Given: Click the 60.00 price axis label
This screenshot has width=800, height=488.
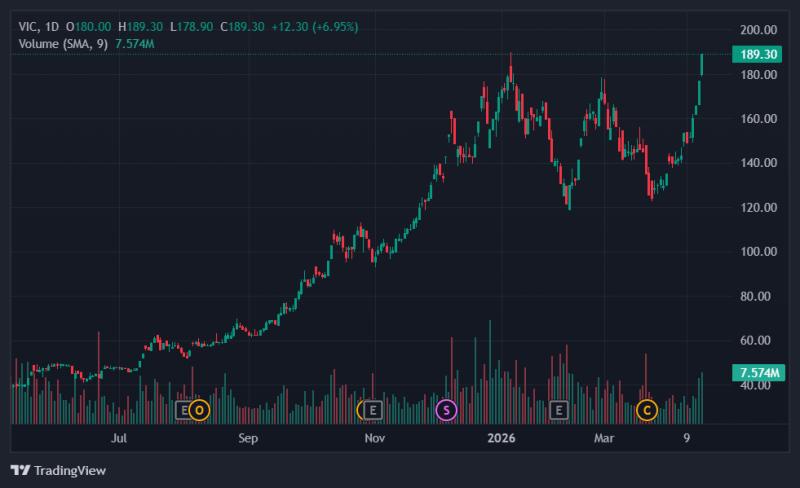Looking at the screenshot, I should (756, 340).
